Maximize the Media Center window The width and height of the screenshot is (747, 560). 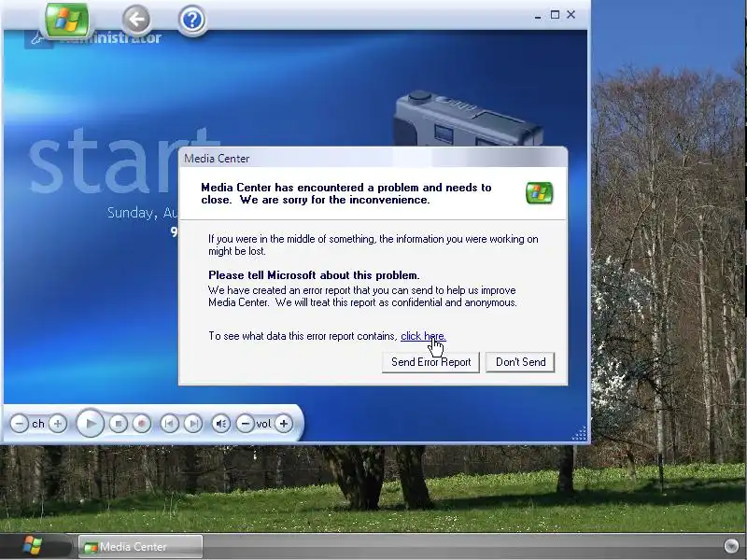(x=555, y=15)
